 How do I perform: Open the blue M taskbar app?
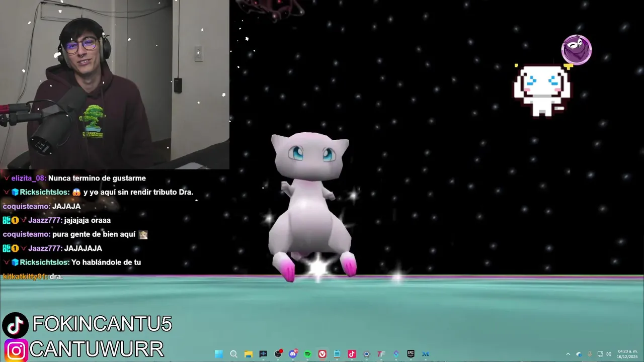(426, 354)
